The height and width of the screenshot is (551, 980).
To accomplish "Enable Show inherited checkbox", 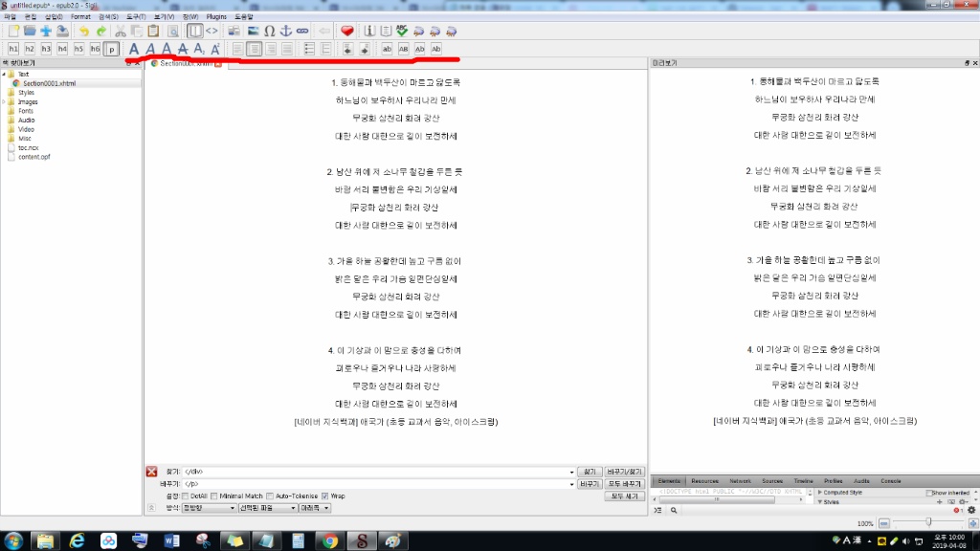I will pyautogui.click(x=928, y=493).
